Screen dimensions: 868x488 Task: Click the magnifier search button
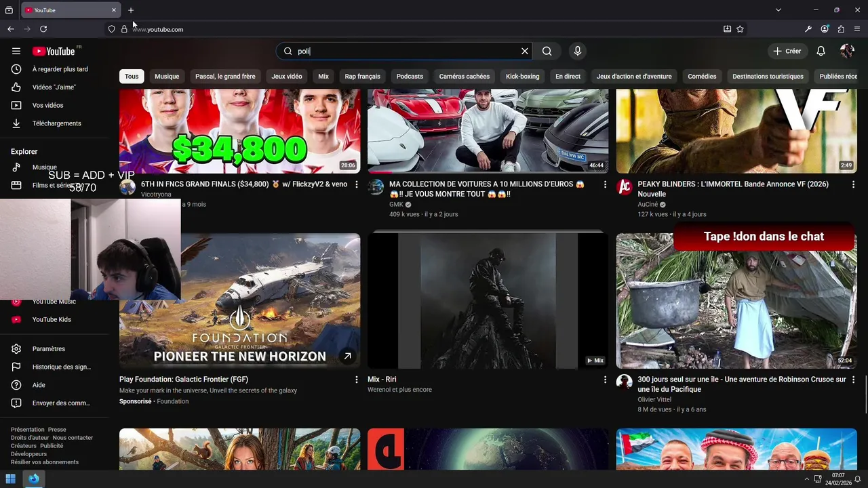(x=547, y=51)
